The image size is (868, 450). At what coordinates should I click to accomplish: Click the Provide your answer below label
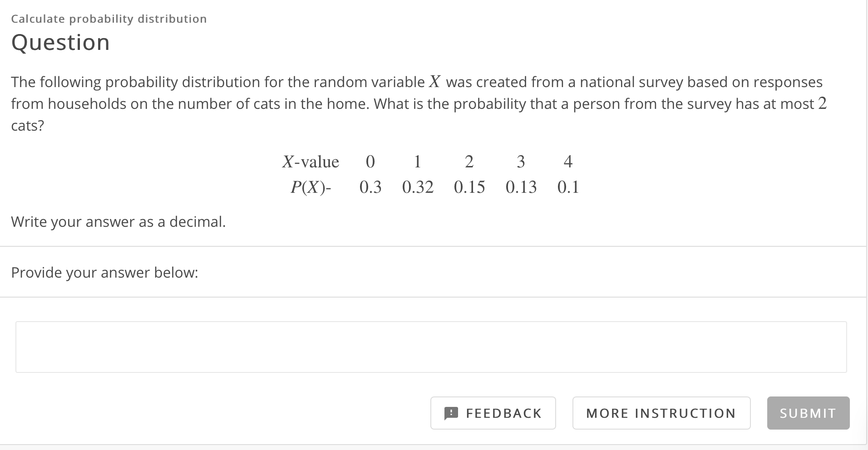(x=104, y=272)
